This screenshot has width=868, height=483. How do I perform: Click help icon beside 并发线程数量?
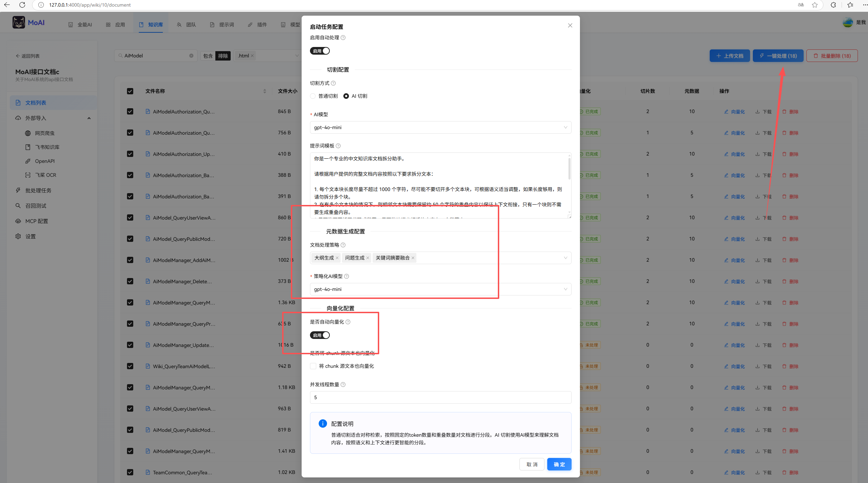(343, 385)
